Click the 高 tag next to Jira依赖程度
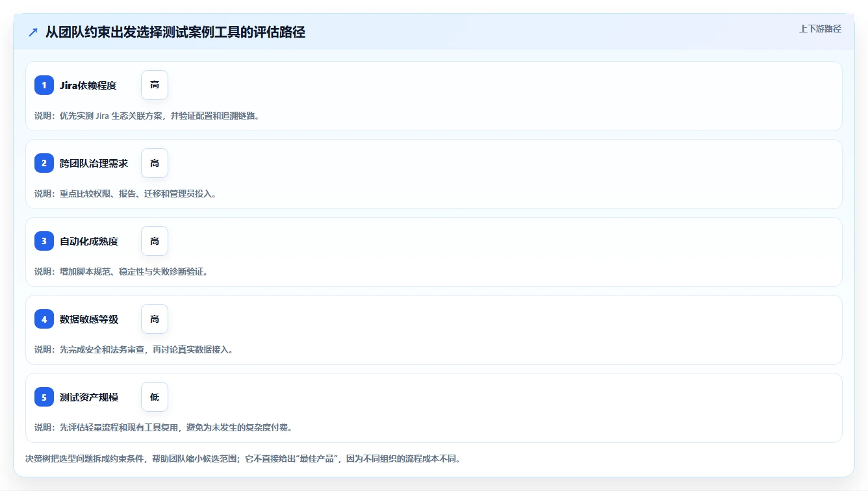868x491 pixels. 155,85
